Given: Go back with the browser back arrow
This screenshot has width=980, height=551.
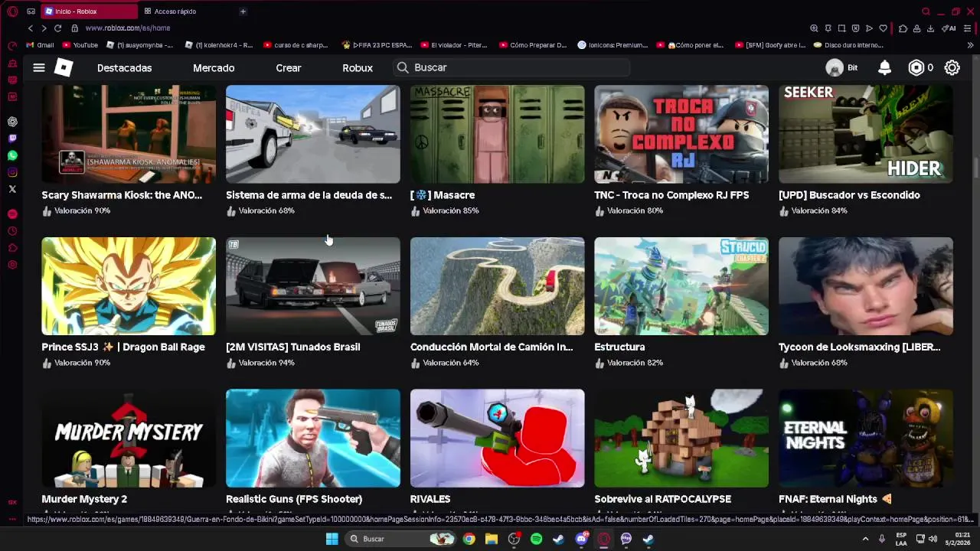Looking at the screenshot, I should pyautogui.click(x=31, y=28).
